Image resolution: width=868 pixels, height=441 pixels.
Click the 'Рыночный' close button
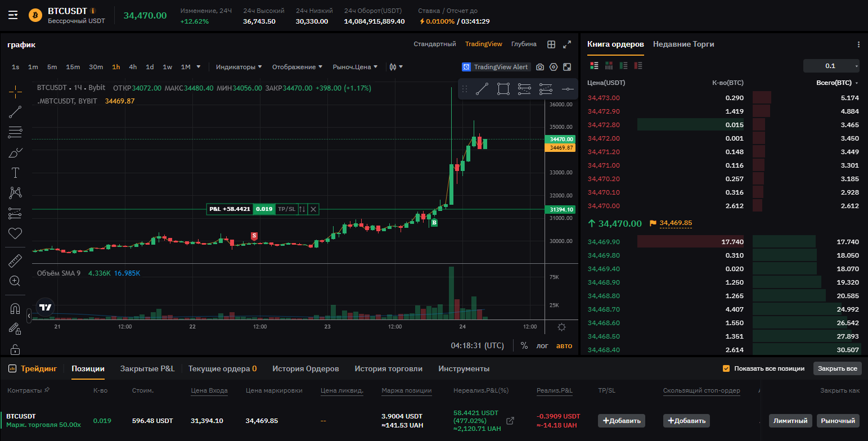(838, 420)
